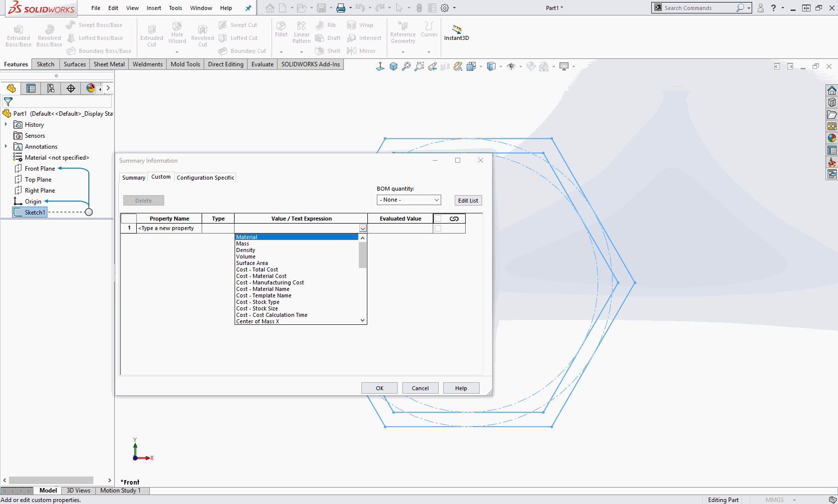
Task: Toggle the menu bar pin icon
Action: pyautogui.click(x=248, y=8)
